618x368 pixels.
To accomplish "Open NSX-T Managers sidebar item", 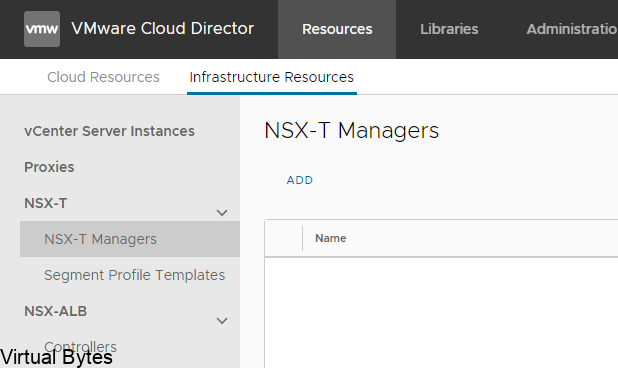I will (x=130, y=239).
